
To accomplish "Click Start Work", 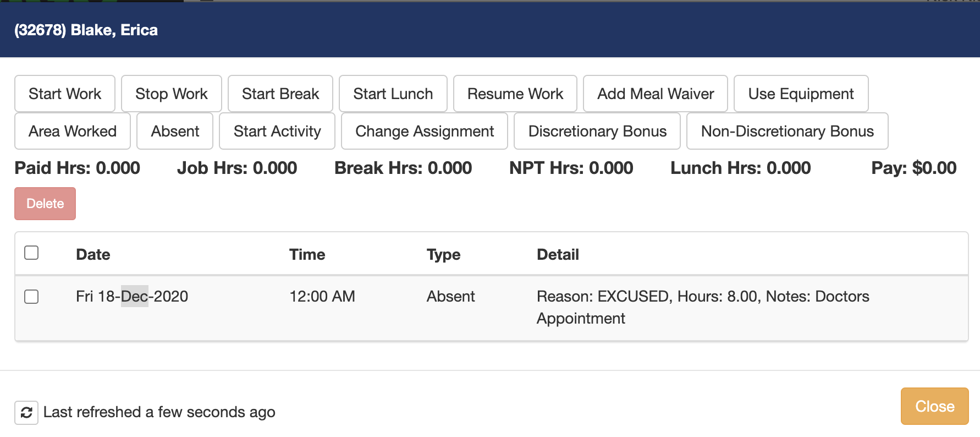I will tap(64, 94).
